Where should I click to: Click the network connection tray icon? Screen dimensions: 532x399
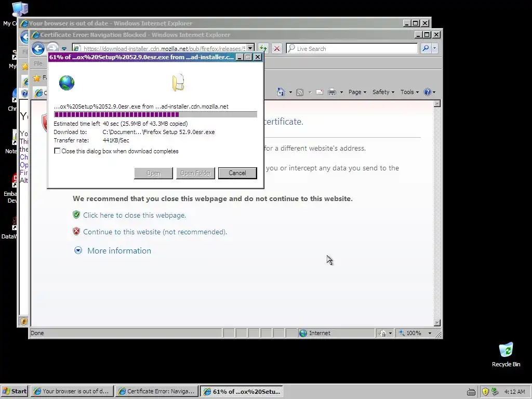[495, 392]
